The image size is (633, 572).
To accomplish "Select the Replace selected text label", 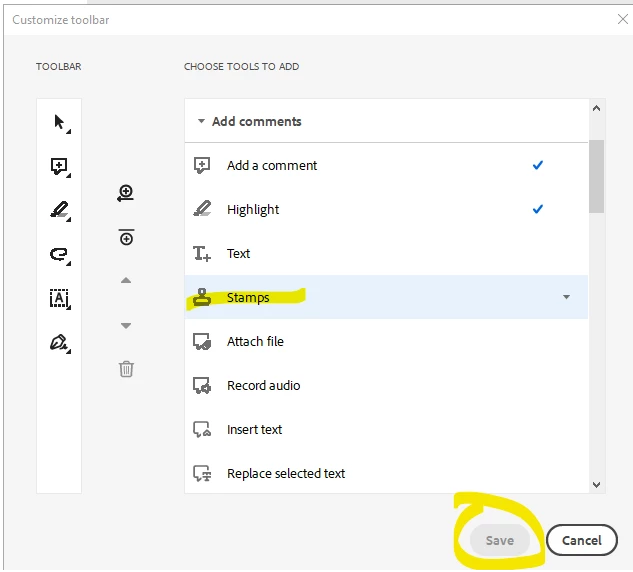I will (286, 474).
